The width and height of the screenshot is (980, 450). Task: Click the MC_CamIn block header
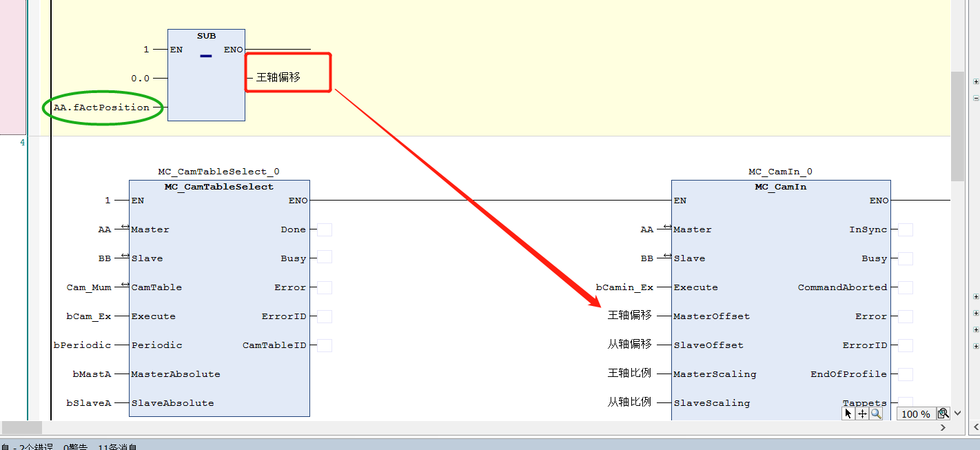[x=781, y=187]
